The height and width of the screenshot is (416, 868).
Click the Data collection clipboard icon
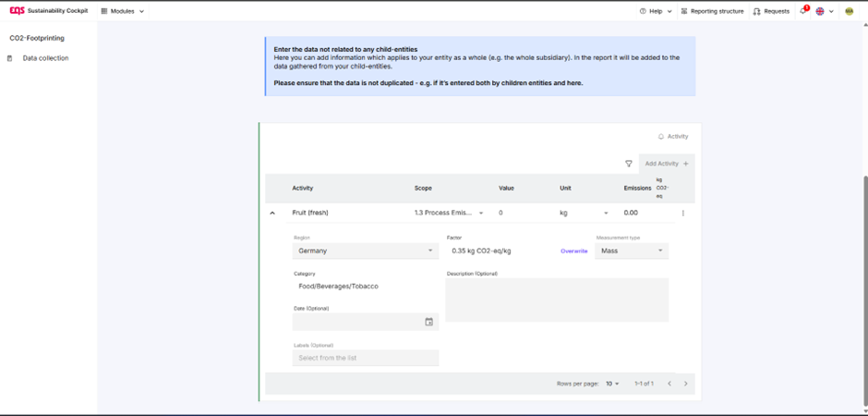pyautogui.click(x=9, y=58)
